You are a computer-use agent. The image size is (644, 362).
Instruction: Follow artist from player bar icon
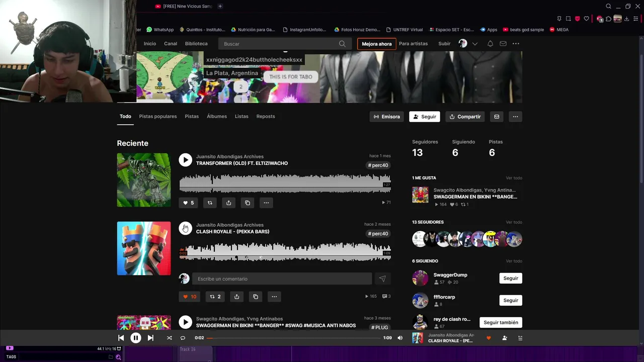505,338
